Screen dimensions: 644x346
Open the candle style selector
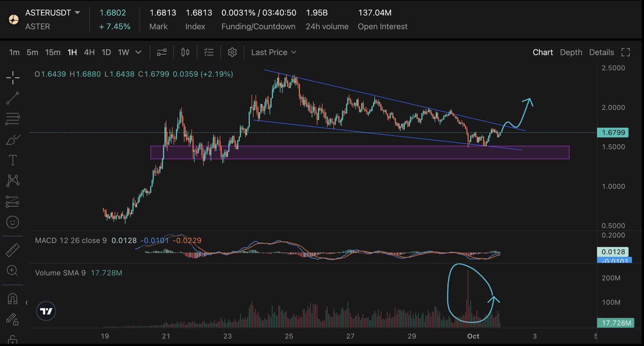[185, 52]
